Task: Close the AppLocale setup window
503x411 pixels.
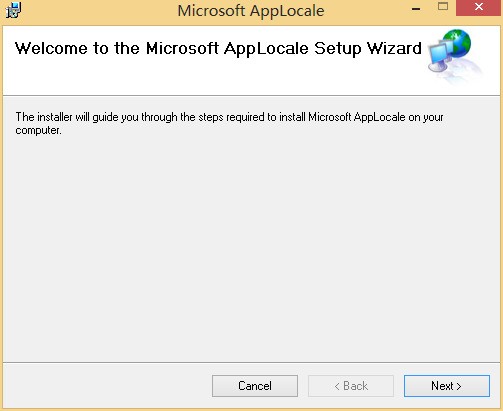Action: tap(479, 7)
